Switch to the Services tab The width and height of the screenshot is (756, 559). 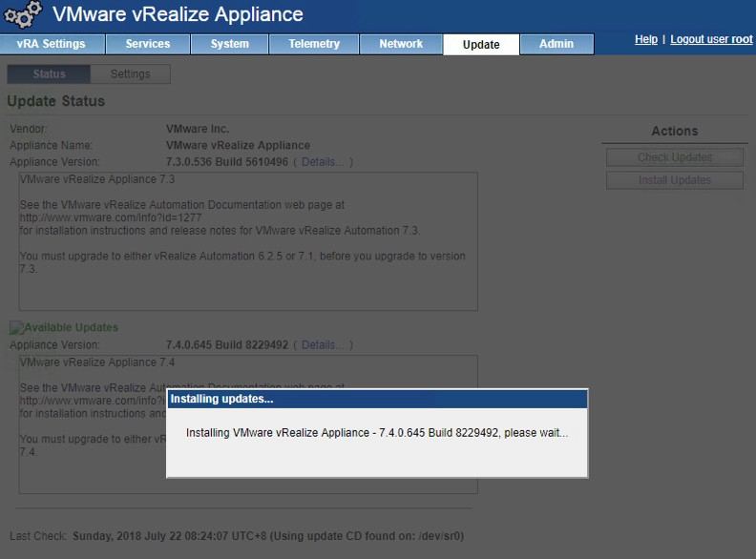148,44
